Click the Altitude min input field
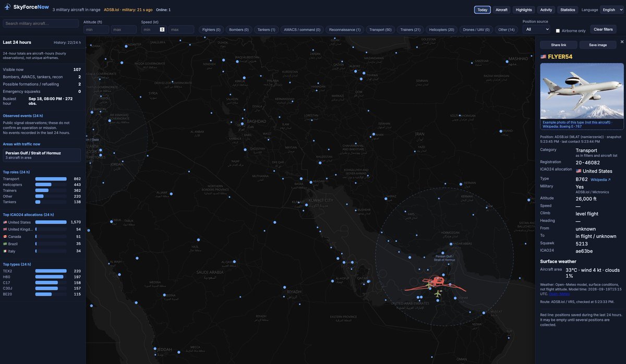This screenshot has height=364, width=626. [96, 30]
